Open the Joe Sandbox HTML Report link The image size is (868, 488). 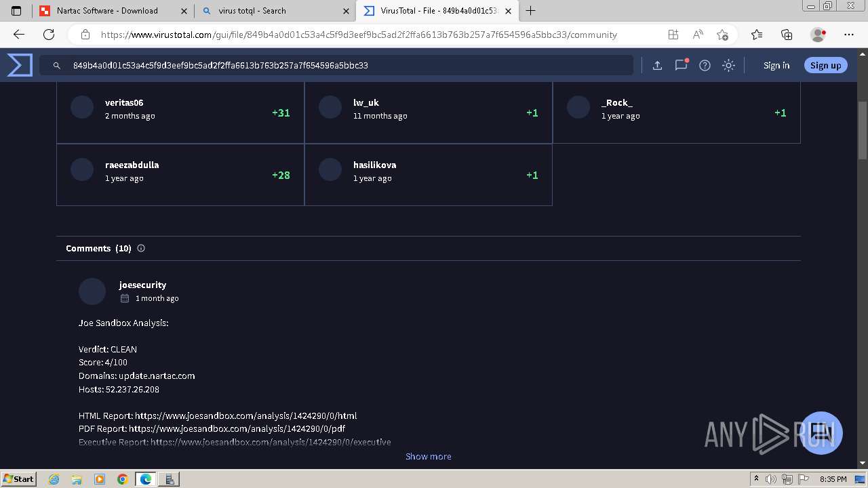246,415
